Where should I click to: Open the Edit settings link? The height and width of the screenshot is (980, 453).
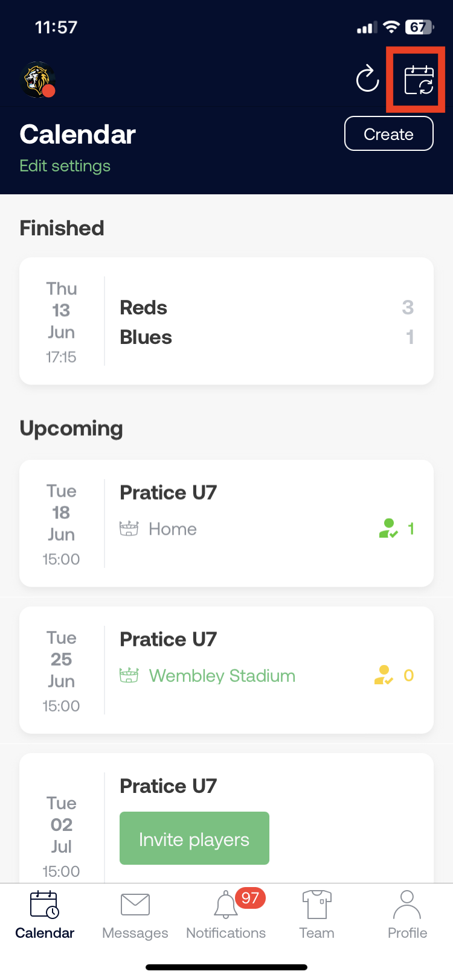click(x=65, y=166)
